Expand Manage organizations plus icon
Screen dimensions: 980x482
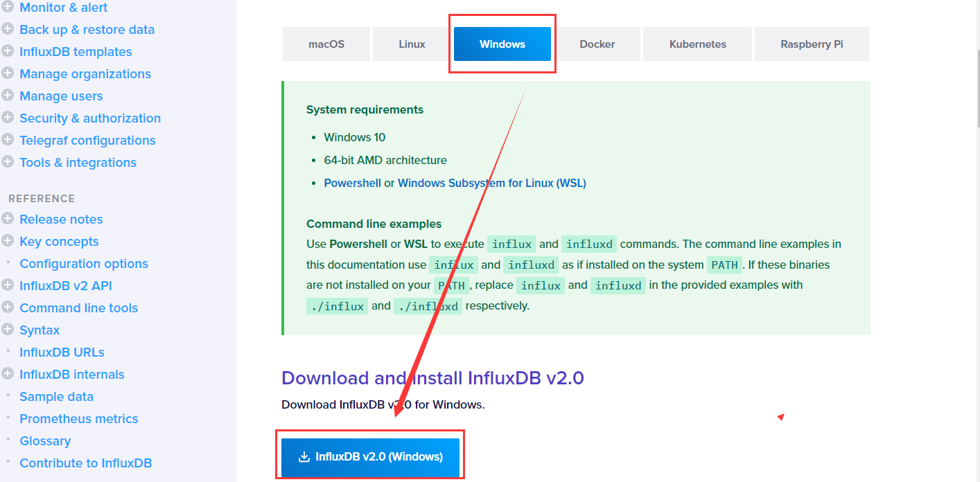point(8,73)
